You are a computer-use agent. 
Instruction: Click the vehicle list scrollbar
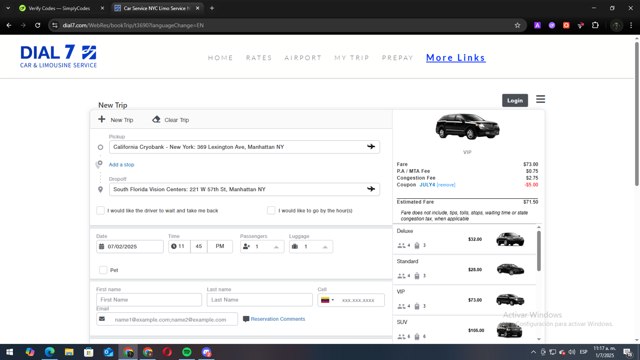click(x=539, y=251)
